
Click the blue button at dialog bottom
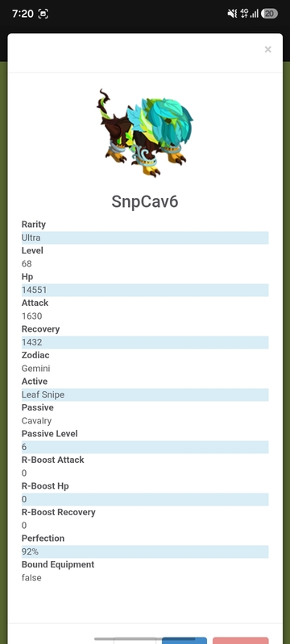point(184,641)
